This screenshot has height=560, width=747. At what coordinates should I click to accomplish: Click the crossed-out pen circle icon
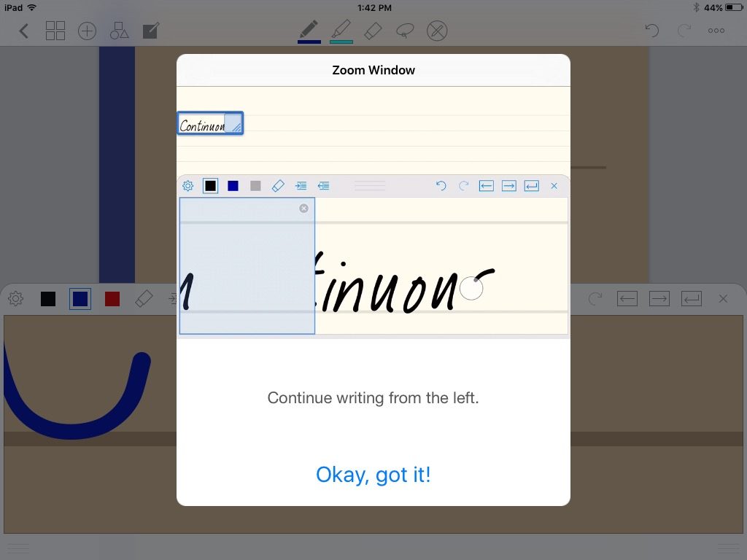[436, 31]
